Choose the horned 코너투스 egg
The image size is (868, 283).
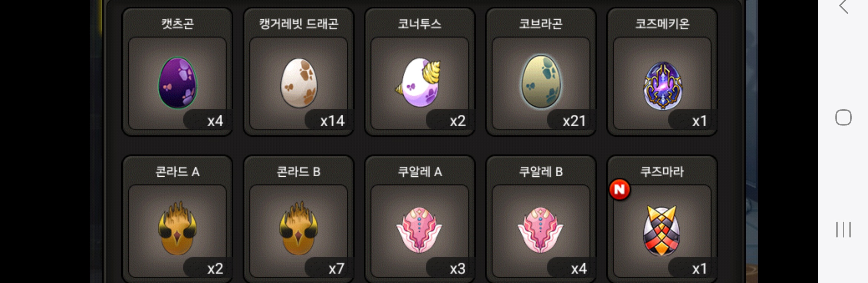(x=418, y=82)
